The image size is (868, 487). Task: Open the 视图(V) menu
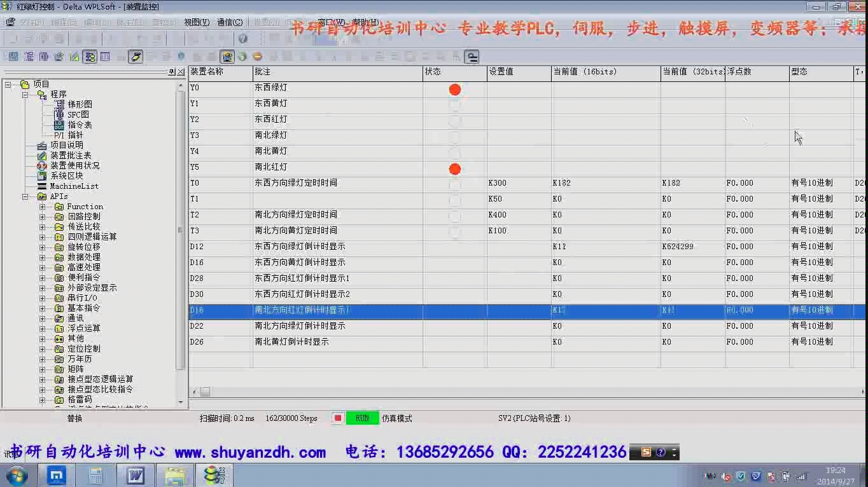[197, 22]
